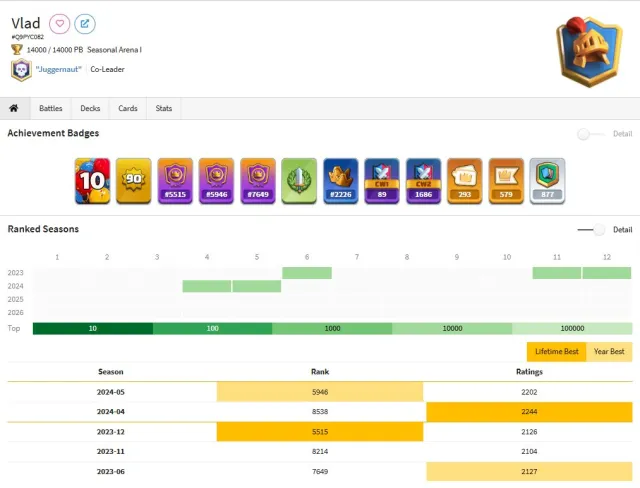The height and width of the screenshot is (488, 640).
Task: Click the Top 100000 legend segment
Action: pos(572,328)
